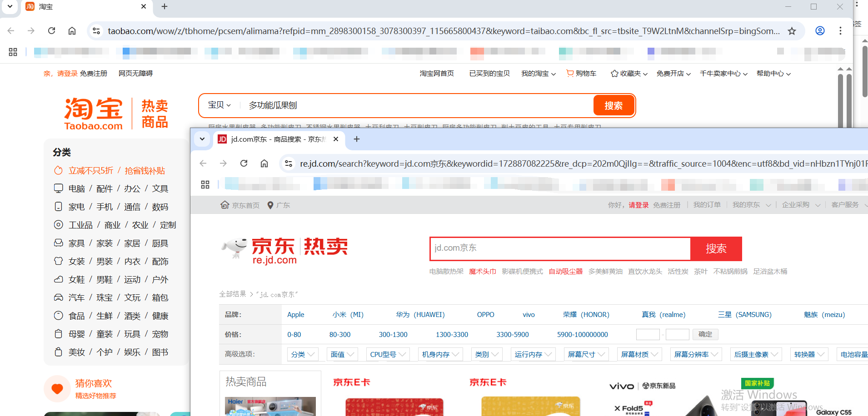Open CPU型号 filter dropdown
The image size is (868, 416).
388,354
